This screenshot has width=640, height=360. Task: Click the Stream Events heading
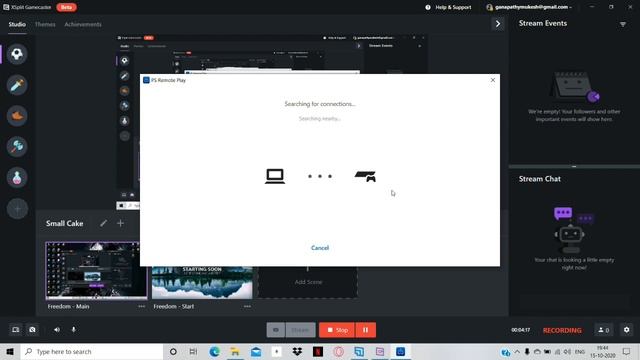(543, 23)
